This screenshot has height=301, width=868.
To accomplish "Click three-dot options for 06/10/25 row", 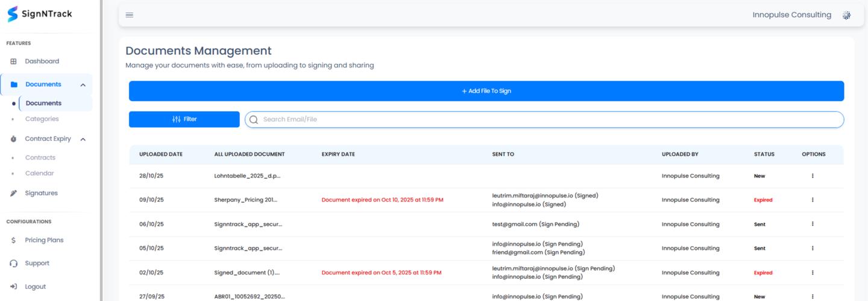I will (x=813, y=224).
